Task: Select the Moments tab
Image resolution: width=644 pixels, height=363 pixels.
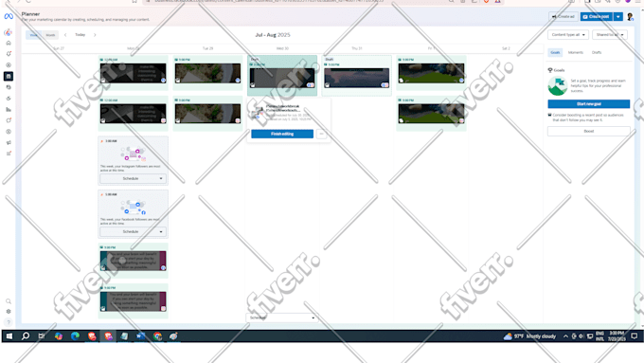Action: pos(576,53)
